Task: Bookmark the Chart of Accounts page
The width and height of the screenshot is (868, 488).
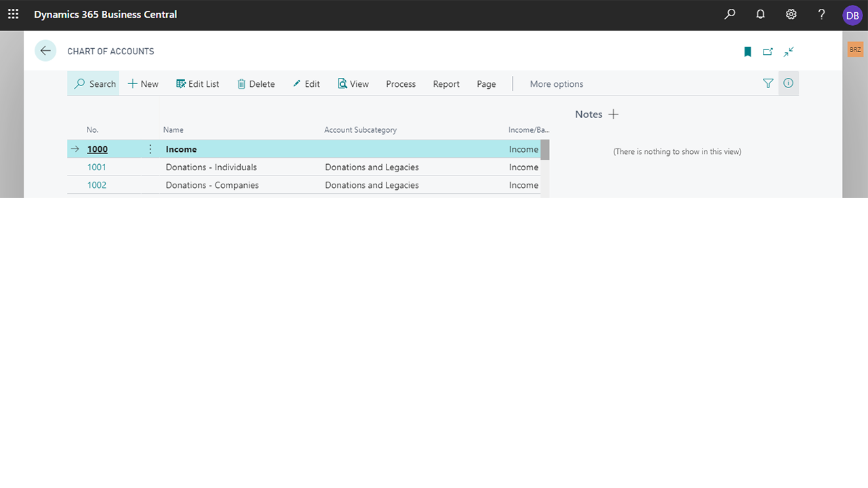Action: coord(748,52)
